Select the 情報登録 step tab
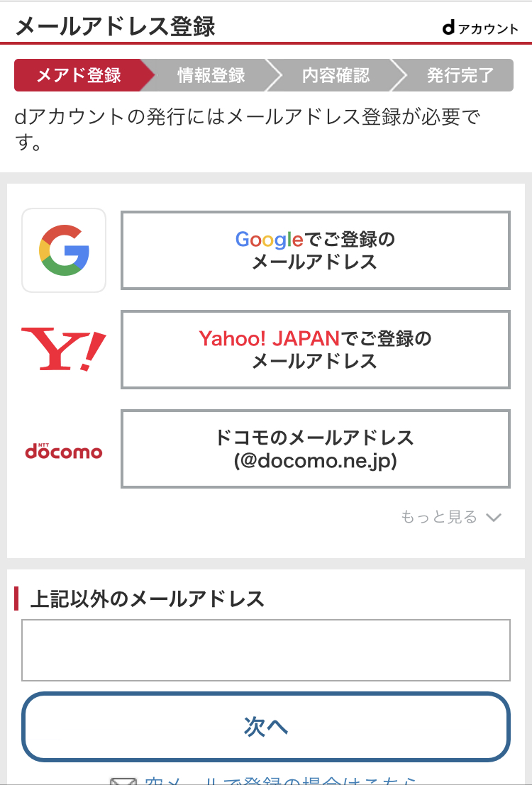The image size is (532, 785). 211,75
